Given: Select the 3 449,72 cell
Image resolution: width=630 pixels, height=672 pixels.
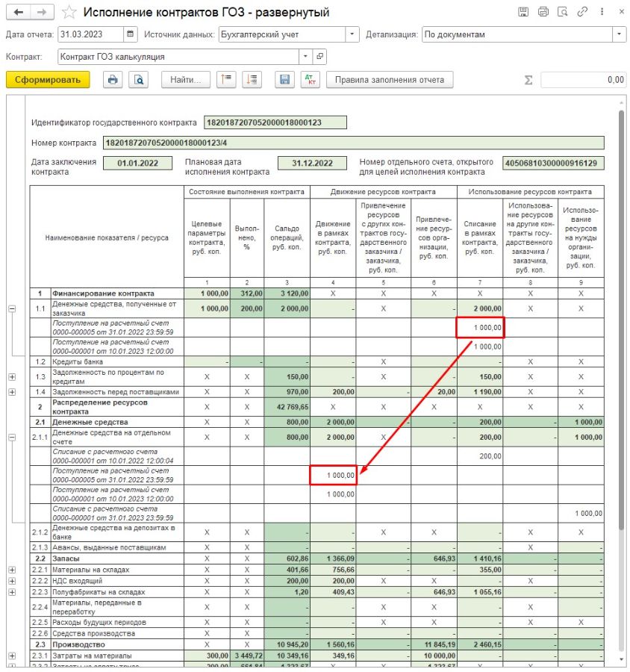Looking at the screenshot, I should tap(247, 656).
